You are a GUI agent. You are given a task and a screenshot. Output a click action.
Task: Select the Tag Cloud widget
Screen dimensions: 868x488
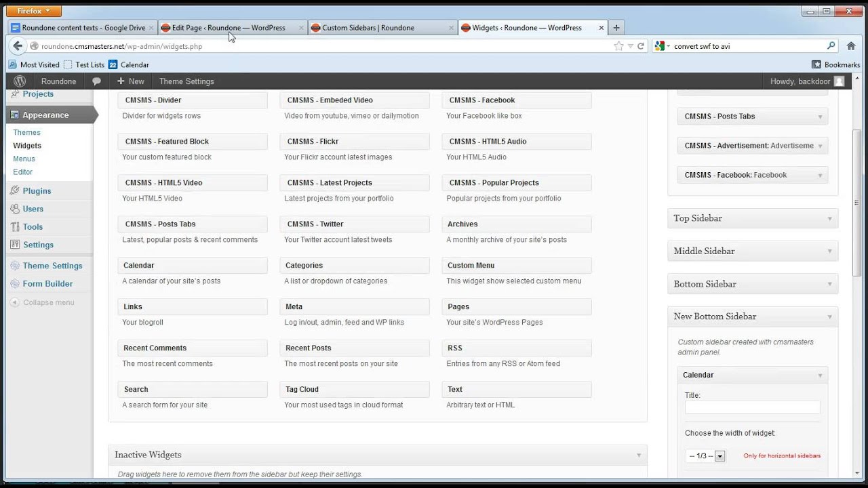[355, 390]
